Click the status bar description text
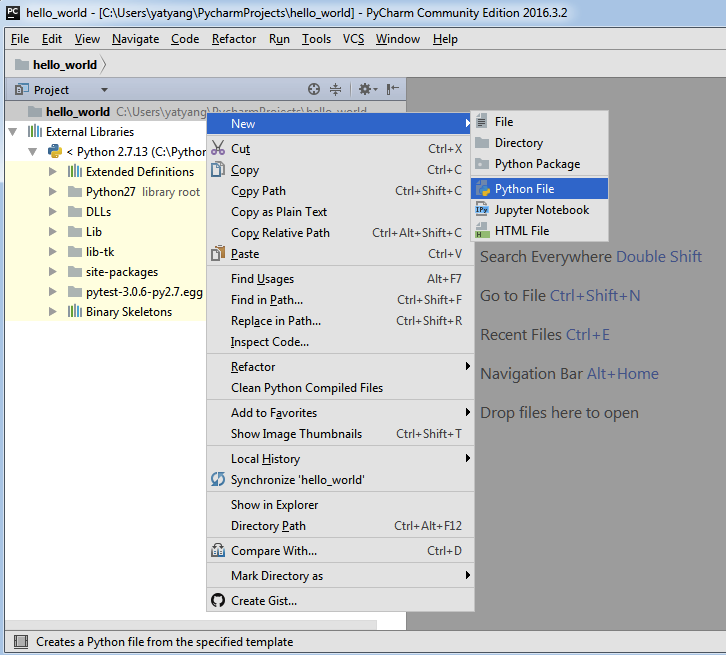Screen dimensions: 726x655 [164, 642]
